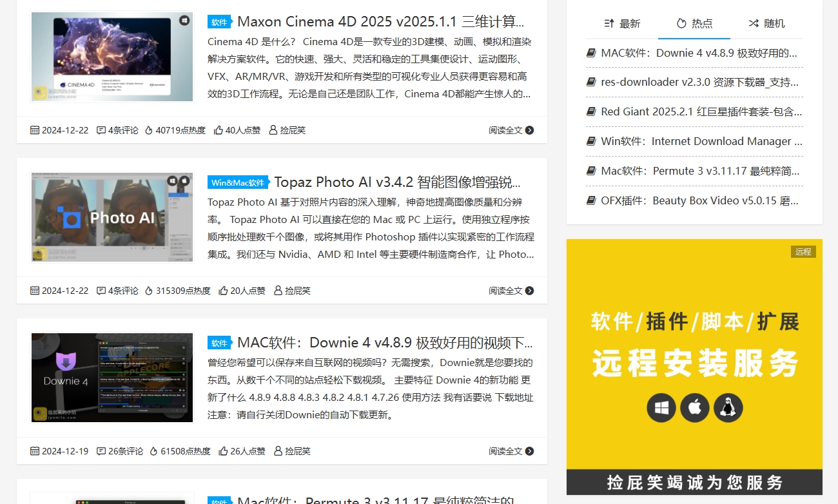
Task: Click the 软件 tag on Downie 4 article
Action: (219, 343)
